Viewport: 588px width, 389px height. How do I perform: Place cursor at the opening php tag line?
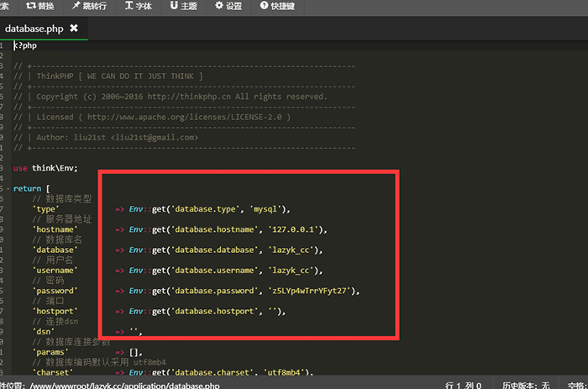point(25,45)
